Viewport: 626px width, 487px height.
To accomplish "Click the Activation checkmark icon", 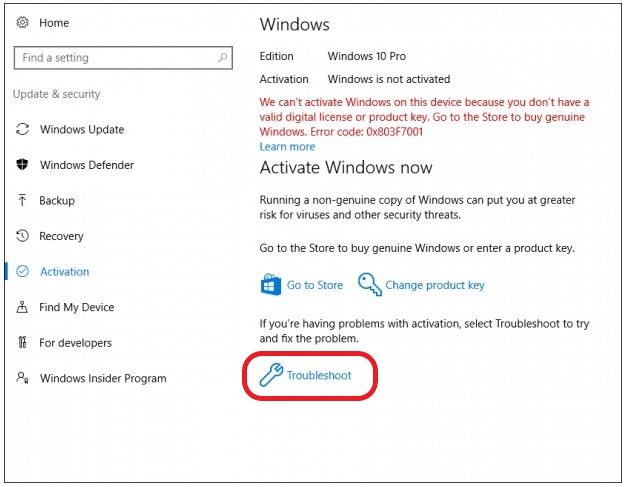I will pos(22,271).
